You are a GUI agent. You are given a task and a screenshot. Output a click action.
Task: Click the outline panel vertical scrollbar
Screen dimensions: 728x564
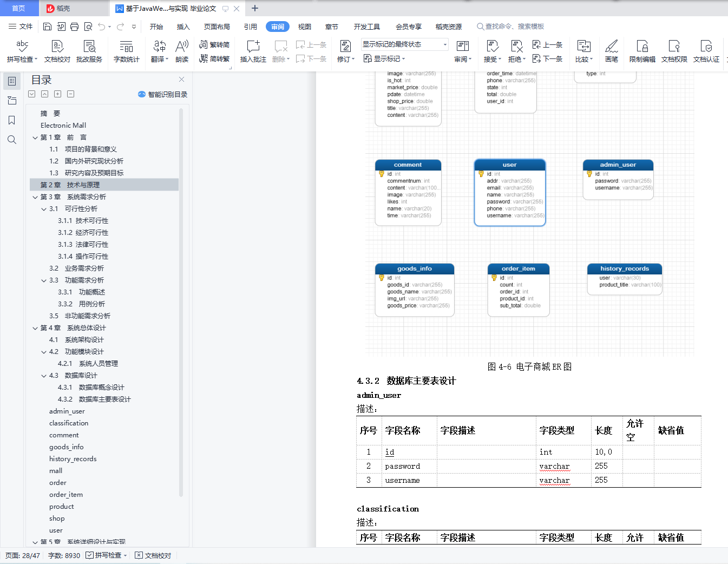[x=181, y=303]
